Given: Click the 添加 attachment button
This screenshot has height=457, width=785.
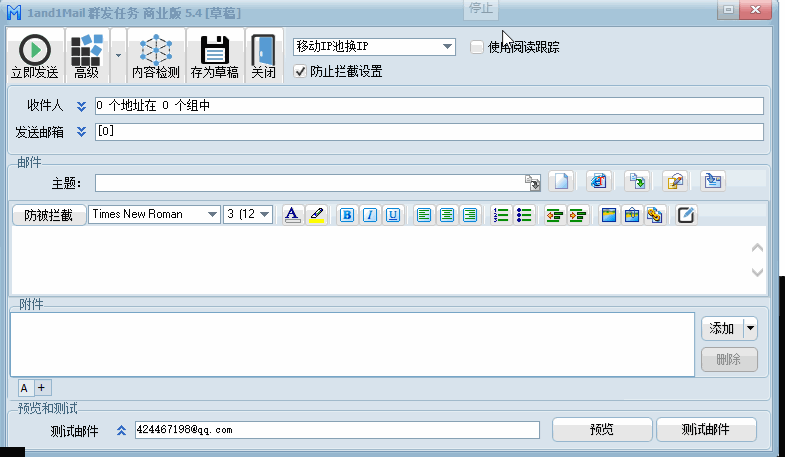Looking at the screenshot, I should click(722, 329).
